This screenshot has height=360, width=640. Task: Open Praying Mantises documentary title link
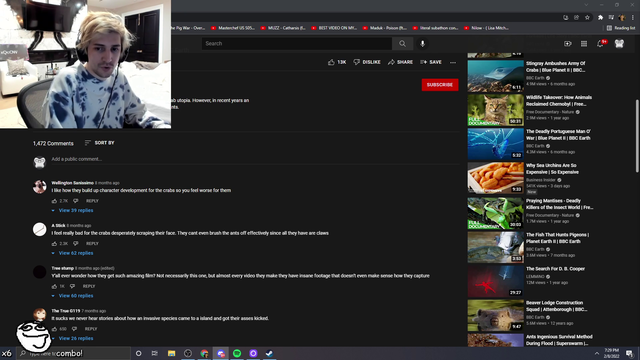pos(559,204)
